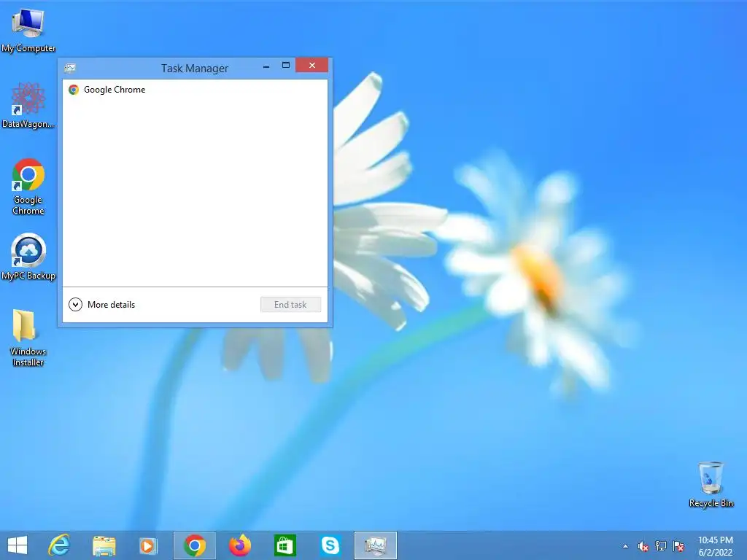The width and height of the screenshot is (747, 560).
Task: Click the End task button
Action: (x=290, y=304)
